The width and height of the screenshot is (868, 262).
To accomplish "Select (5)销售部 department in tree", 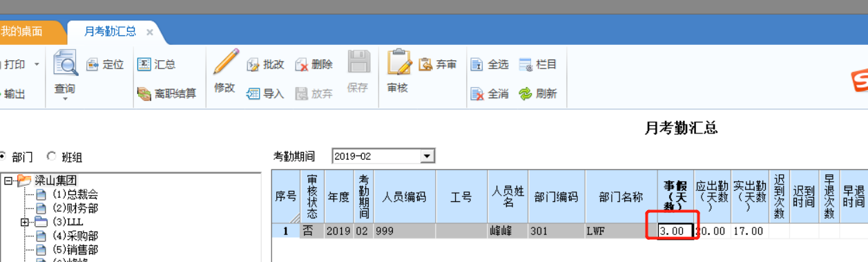I will pos(75,250).
